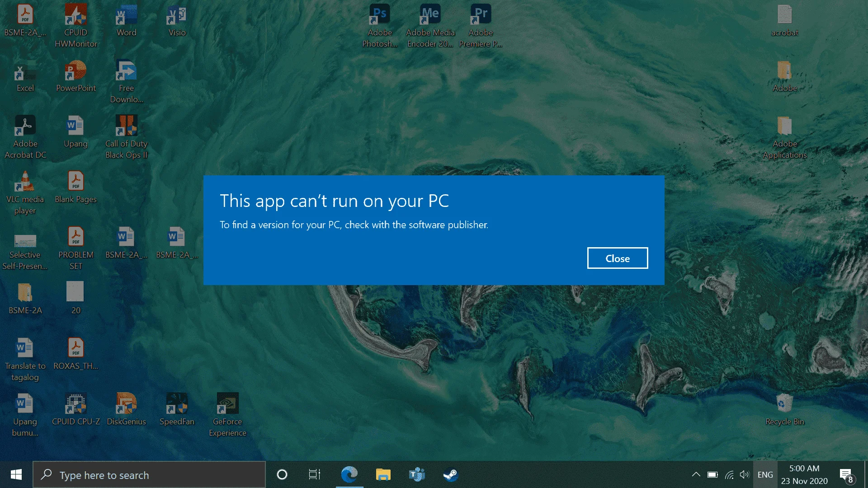Open Microsoft Edge from the taskbar
Viewport: 868px width, 488px height.
[x=349, y=474]
